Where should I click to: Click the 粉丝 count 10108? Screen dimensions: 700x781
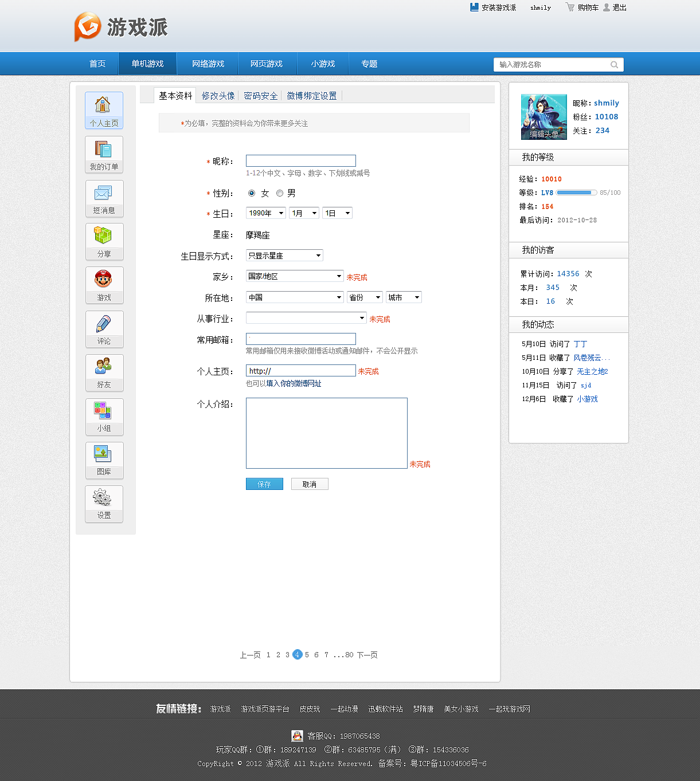607,117
